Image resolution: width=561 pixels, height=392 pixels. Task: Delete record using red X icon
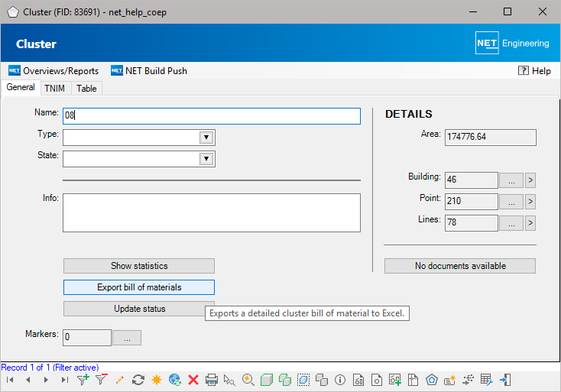coord(193,380)
